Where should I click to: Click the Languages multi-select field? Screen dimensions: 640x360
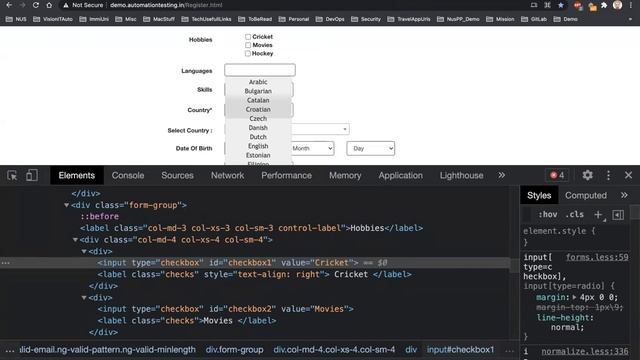pos(260,70)
